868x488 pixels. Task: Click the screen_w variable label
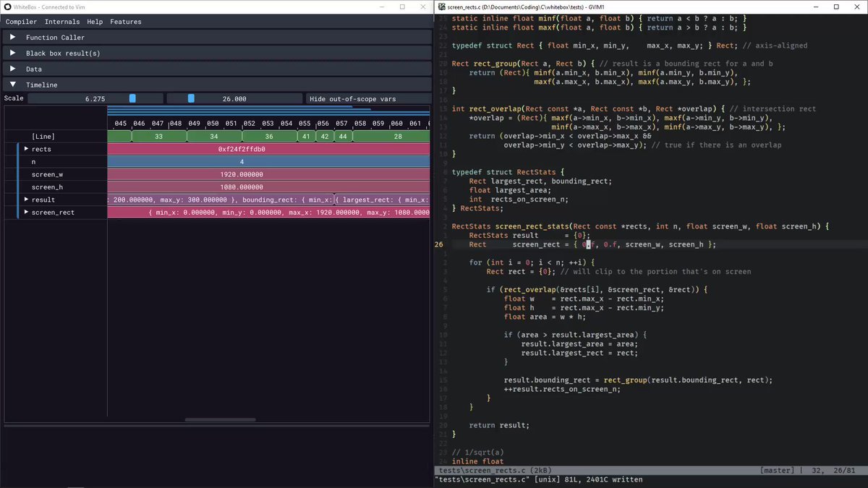(47, 174)
